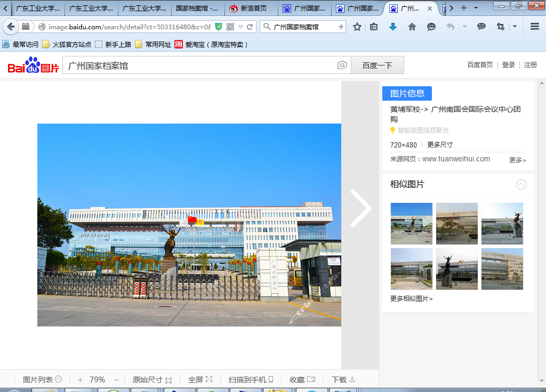Screen dimensions: 546x392
Task: Collapse the similar images (相似图片) panel
Action: tap(521, 184)
